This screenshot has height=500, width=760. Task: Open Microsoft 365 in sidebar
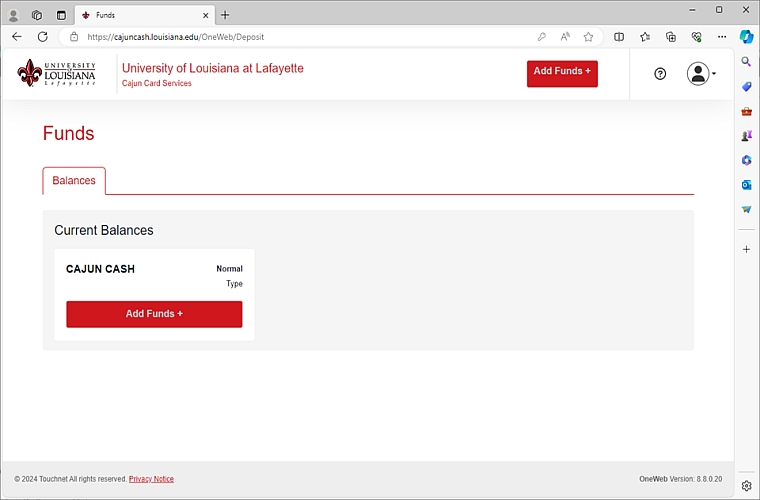coord(746,160)
